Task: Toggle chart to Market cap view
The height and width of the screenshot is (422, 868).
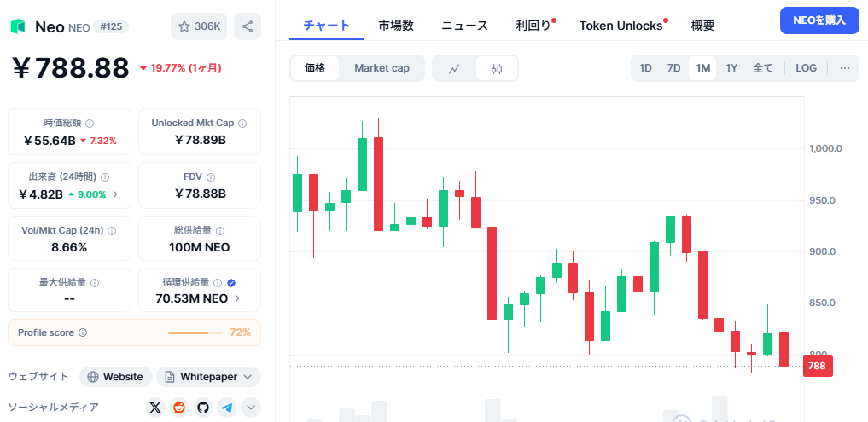Action: 382,68
